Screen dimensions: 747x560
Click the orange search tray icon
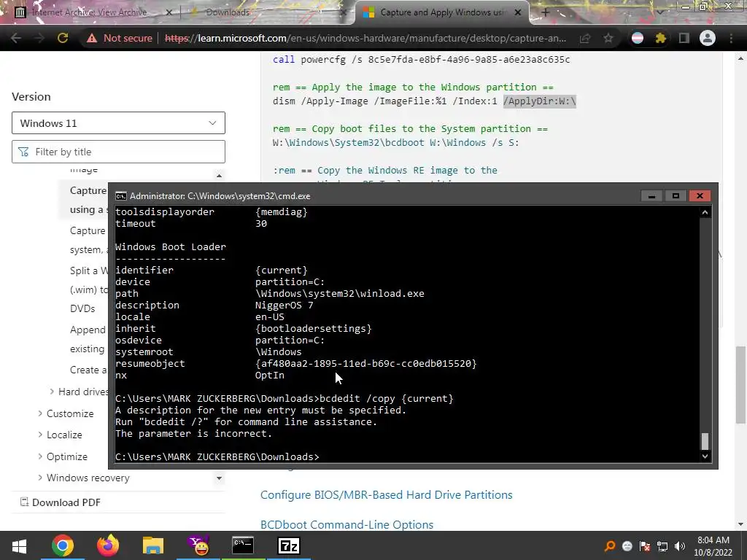pyautogui.click(x=609, y=546)
